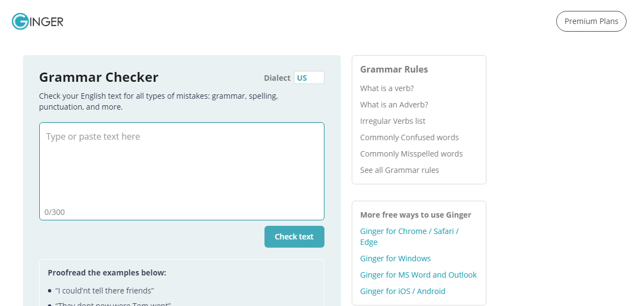Image resolution: width=644 pixels, height=306 pixels.
Task: Open 'What is a verb?' link
Action: click(x=387, y=88)
